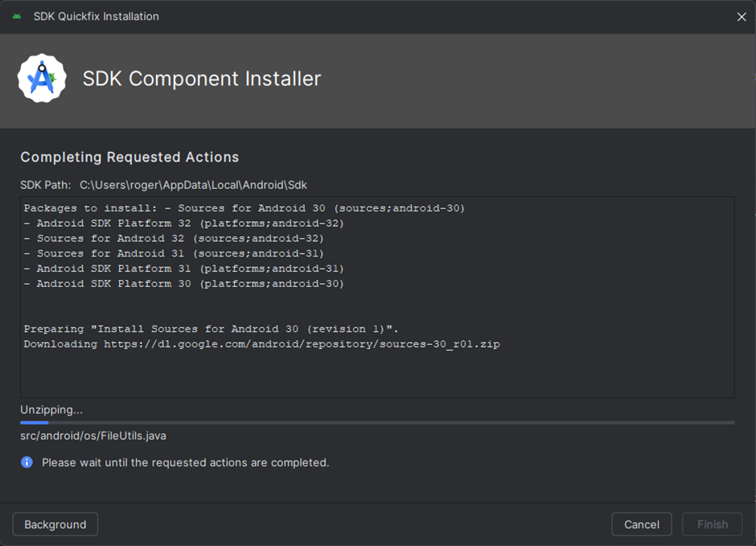This screenshot has height=546, width=756.
Task: Cancel the SDK component installation
Action: (x=641, y=524)
